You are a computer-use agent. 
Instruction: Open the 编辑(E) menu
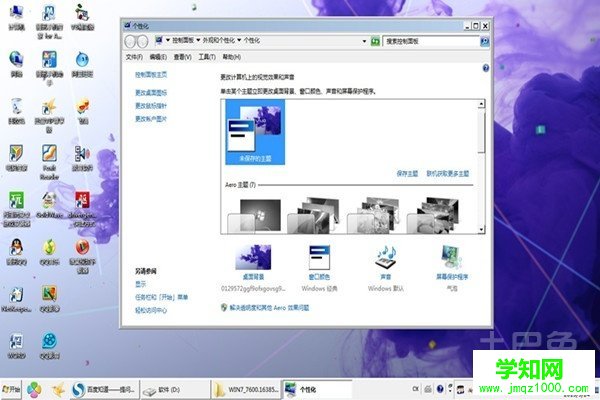pyautogui.click(x=158, y=57)
